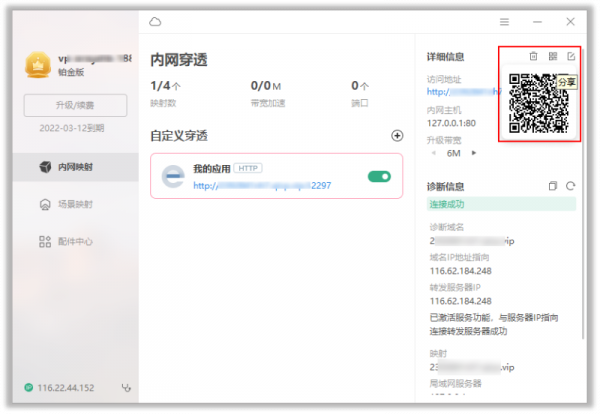Open the hamburger menu in title bar

click(504, 21)
